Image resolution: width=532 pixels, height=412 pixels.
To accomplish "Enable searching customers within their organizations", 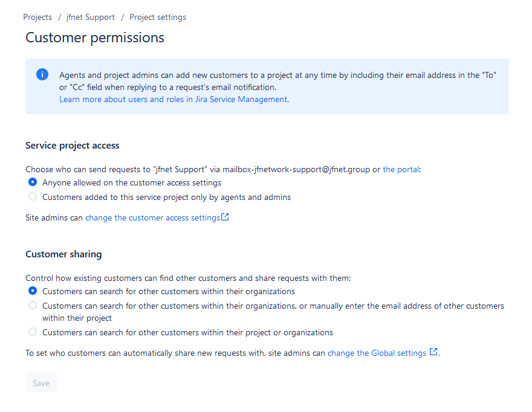I will [x=33, y=291].
